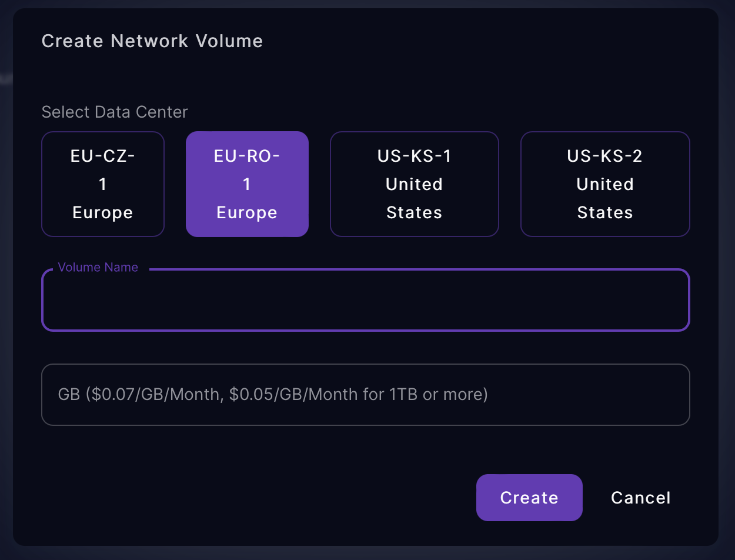
Task: Click the Select Data Center label
Action: 115,112
